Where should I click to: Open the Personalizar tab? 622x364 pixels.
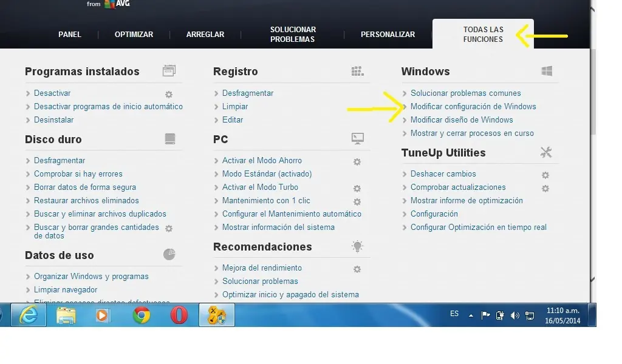click(x=388, y=35)
